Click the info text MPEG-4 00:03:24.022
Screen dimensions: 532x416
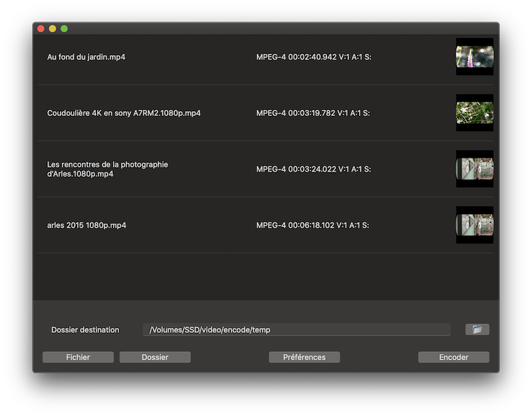(x=314, y=169)
